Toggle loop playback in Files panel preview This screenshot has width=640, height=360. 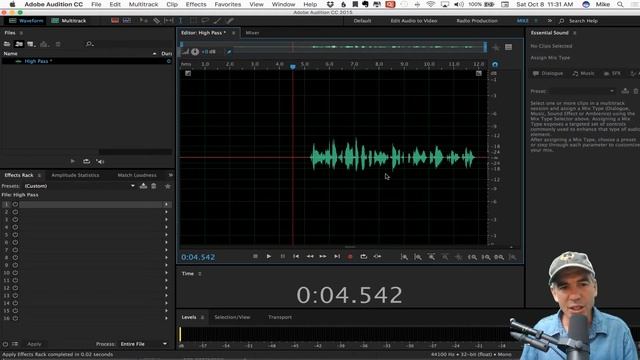pyautogui.click(x=86, y=161)
